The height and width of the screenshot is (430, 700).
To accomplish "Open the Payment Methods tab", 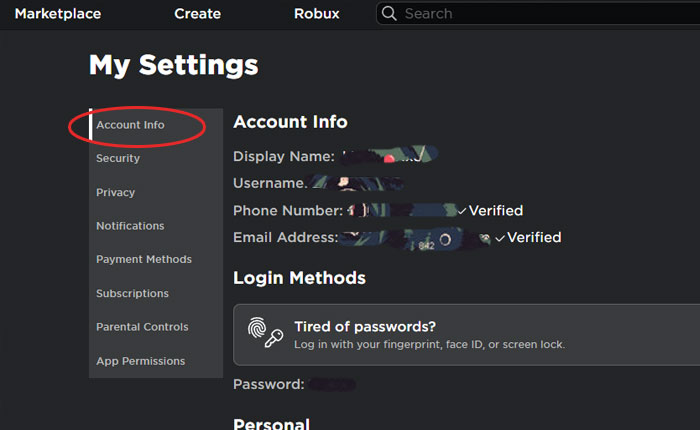I will pos(143,260).
